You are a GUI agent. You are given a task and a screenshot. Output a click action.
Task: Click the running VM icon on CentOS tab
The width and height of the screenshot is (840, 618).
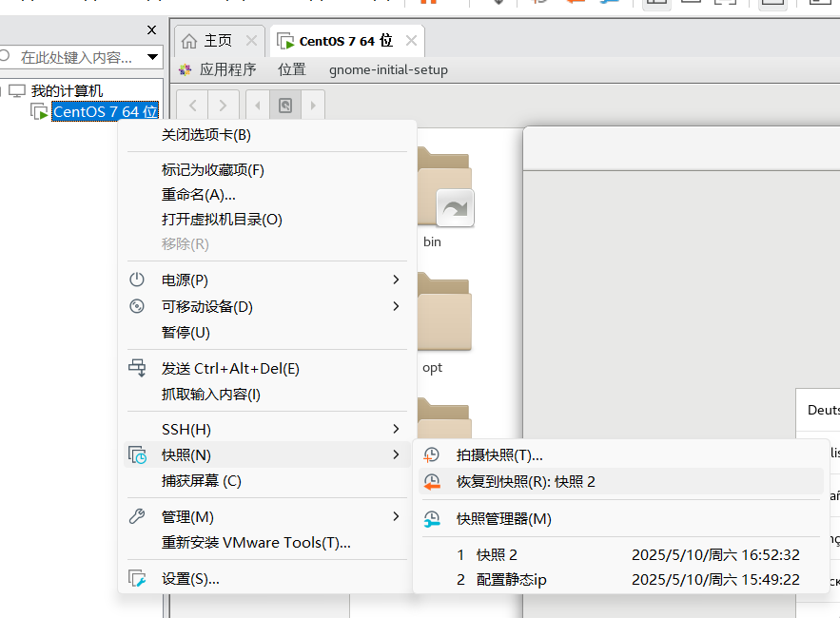[x=285, y=41]
